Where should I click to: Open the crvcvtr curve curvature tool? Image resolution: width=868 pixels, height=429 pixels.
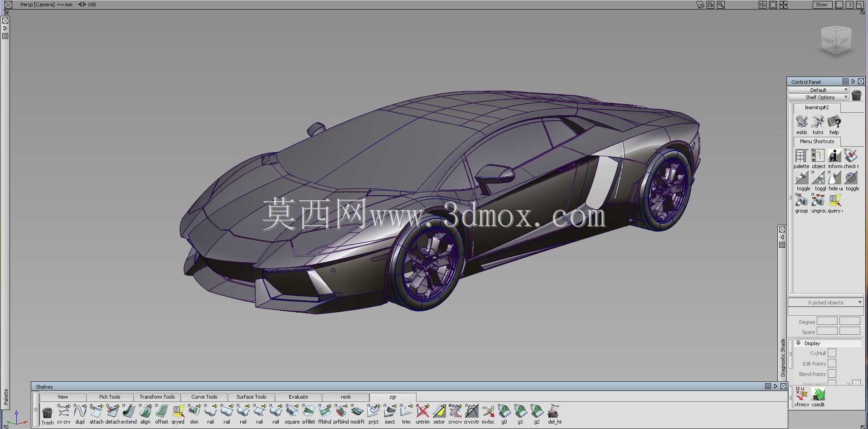click(471, 411)
